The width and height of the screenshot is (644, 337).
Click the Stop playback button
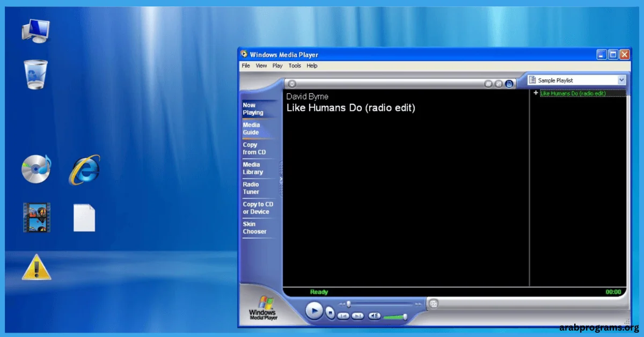[331, 312]
